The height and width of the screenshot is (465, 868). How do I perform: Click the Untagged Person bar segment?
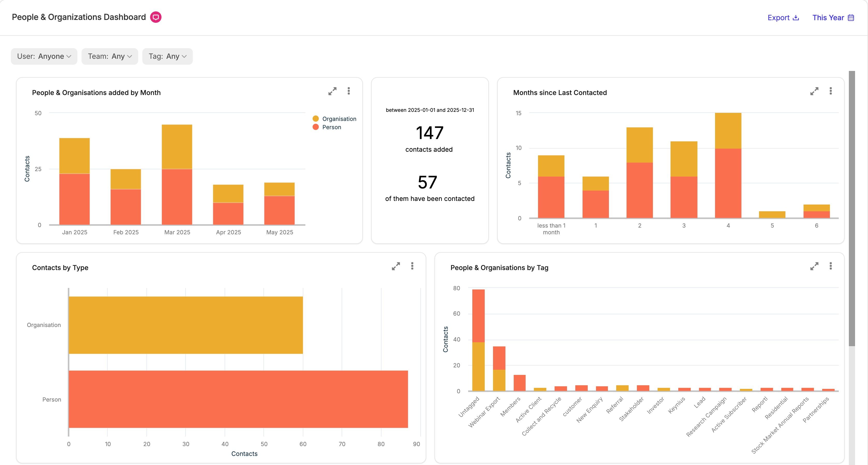[x=479, y=316]
